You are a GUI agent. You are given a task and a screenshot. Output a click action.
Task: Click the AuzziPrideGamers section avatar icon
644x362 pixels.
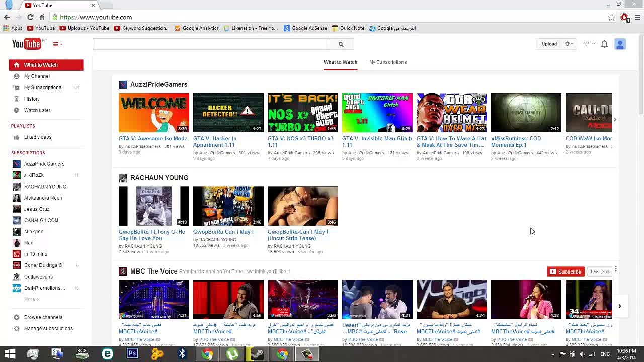(x=123, y=85)
